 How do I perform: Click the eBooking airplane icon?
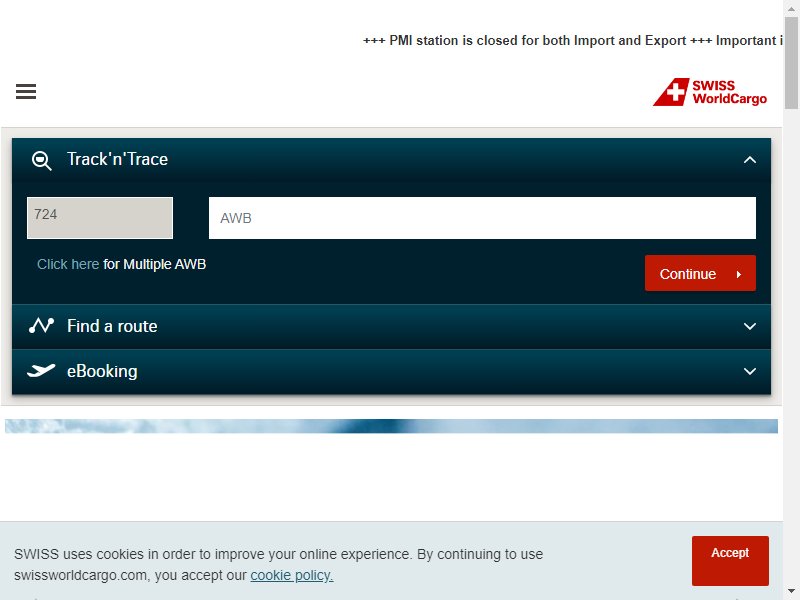pos(41,370)
